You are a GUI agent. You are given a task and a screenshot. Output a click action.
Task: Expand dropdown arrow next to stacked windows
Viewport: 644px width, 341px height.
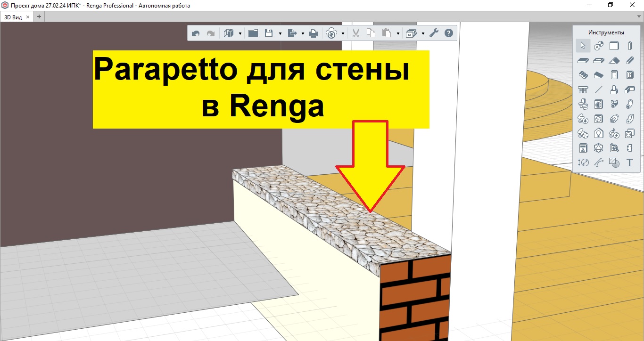[x=423, y=34]
